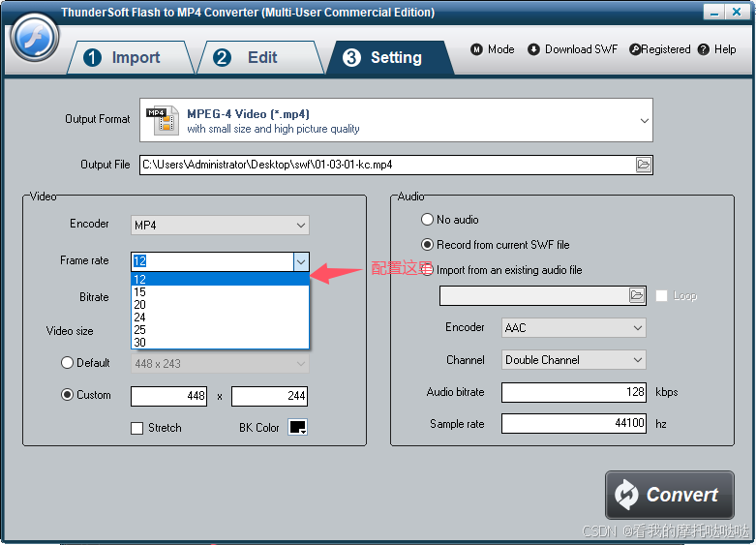Viewport: 756px width, 545px height.
Task: Choose 20 in frame rate list
Action: [220, 304]
